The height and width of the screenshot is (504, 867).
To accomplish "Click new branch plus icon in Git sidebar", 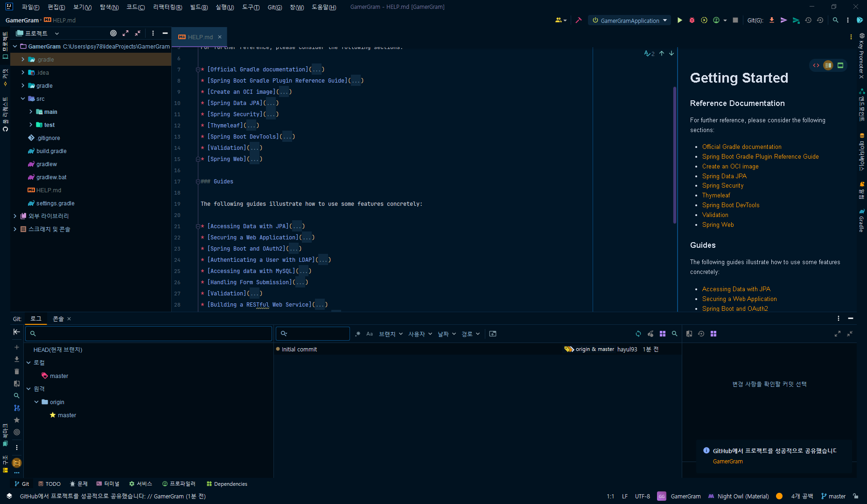I will [17, 347].
